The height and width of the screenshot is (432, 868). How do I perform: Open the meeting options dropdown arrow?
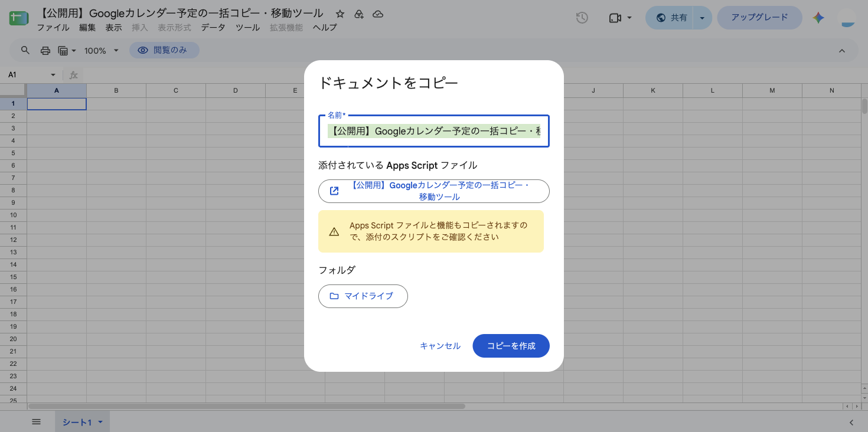click(629, 18)
